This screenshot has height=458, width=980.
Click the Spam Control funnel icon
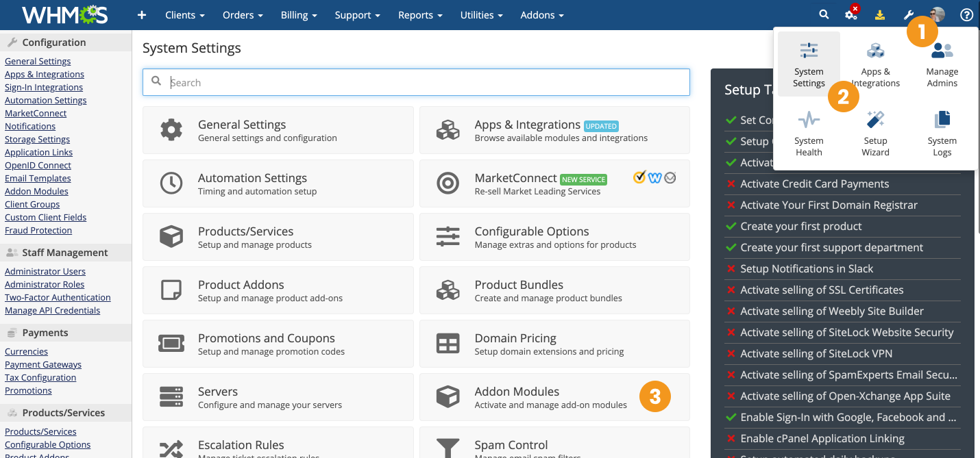click(448, 448)
